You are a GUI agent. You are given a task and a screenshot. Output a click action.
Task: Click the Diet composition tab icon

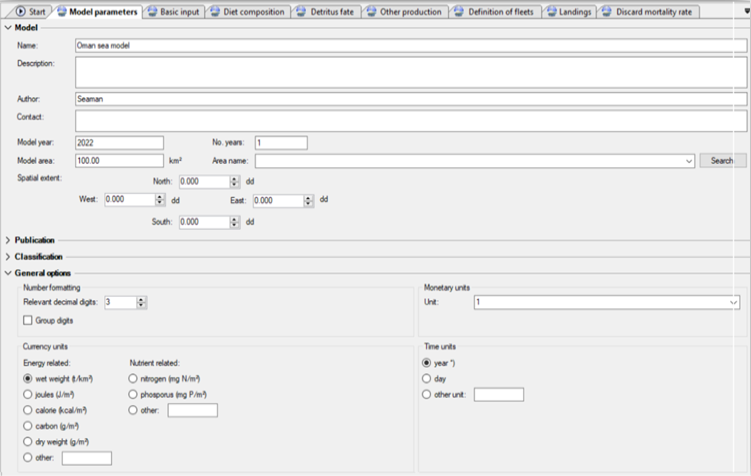click(x=215, y=11)
